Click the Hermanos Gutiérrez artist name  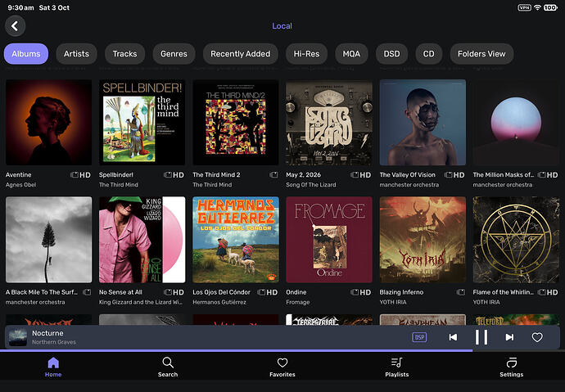click(219, 302)
